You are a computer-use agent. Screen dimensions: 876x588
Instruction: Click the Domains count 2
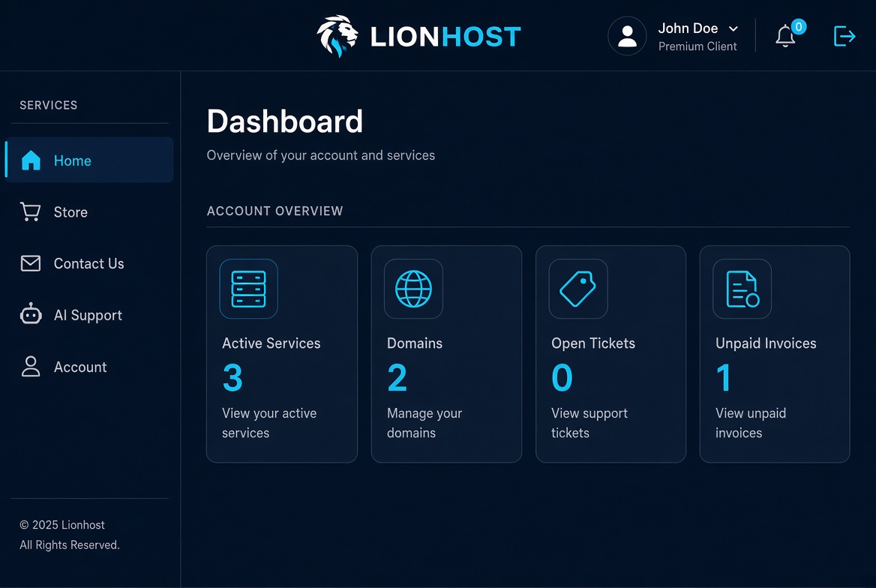point(397,378)
